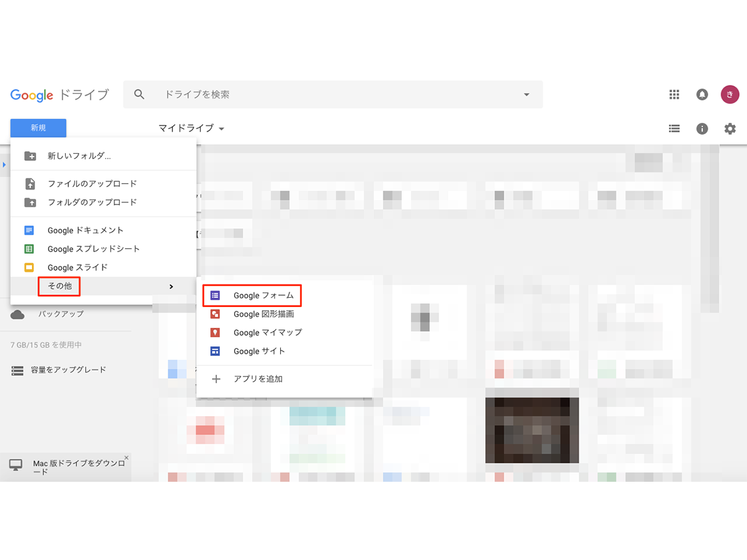This screenshot has width=747, height=560.
Task: Click the green Sheets icon
Action: pos(29,248)
